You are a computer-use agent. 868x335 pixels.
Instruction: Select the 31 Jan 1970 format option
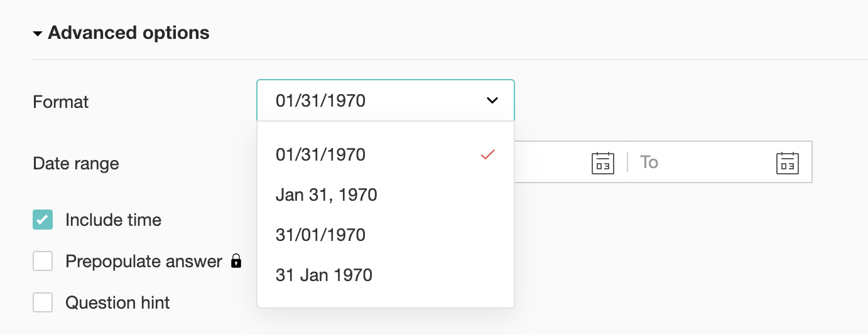323,275
